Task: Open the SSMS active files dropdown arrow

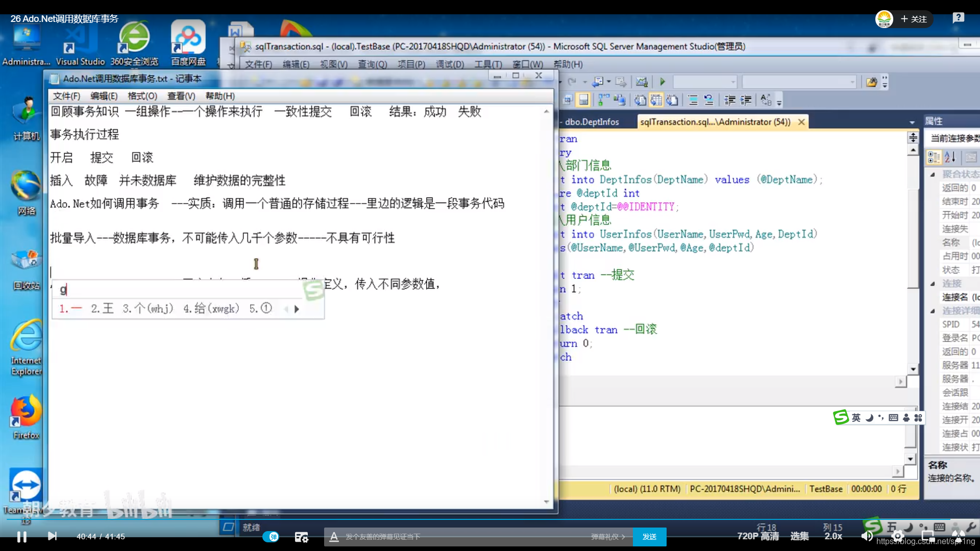Action: click(x=912, y=122)
